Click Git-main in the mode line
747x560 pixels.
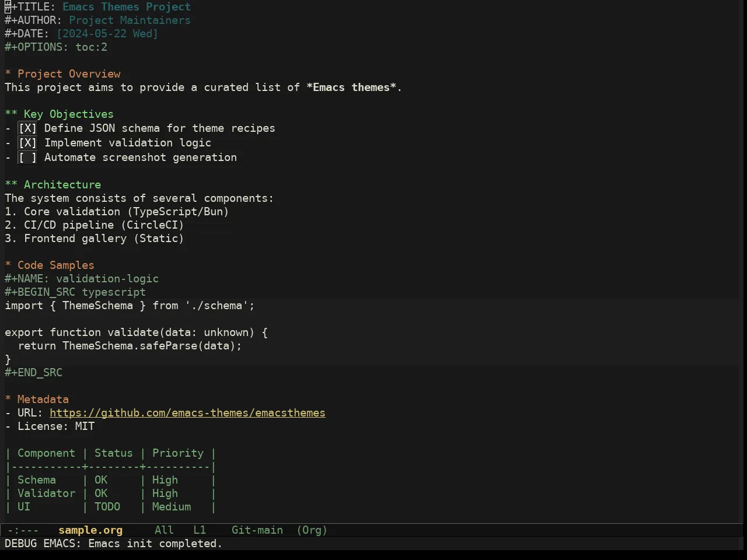coord(257,530)
